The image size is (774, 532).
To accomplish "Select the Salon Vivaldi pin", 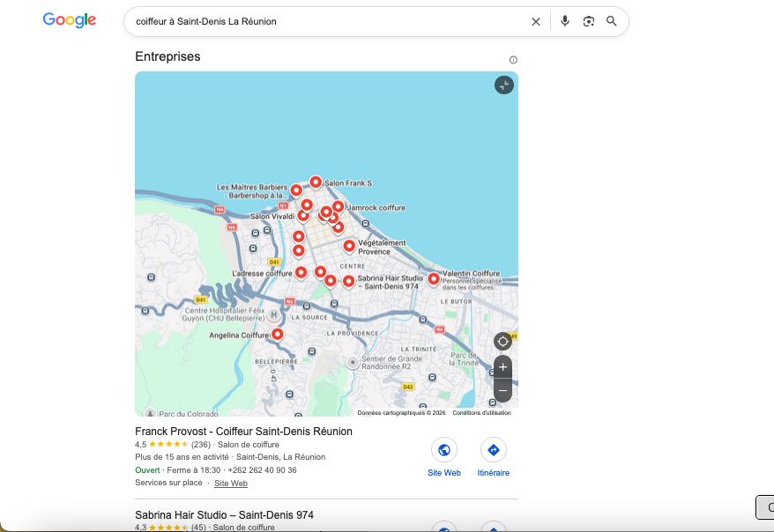I will tap(303, 215).
